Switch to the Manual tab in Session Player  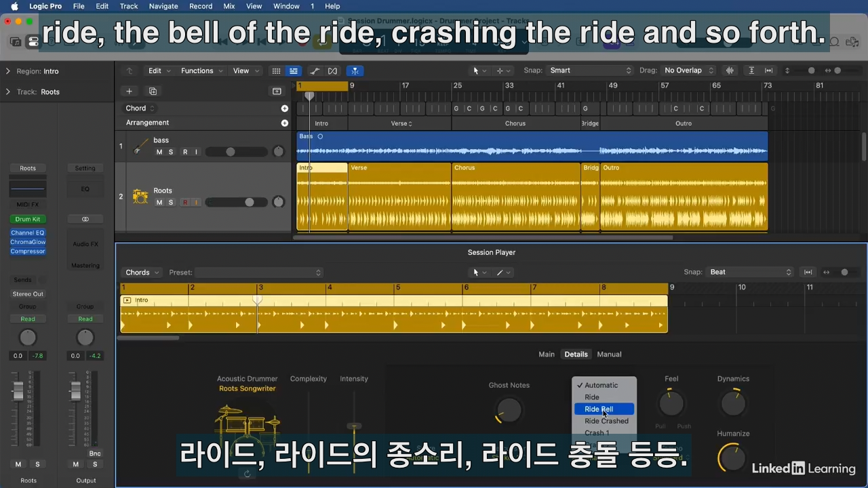[609, 354]
